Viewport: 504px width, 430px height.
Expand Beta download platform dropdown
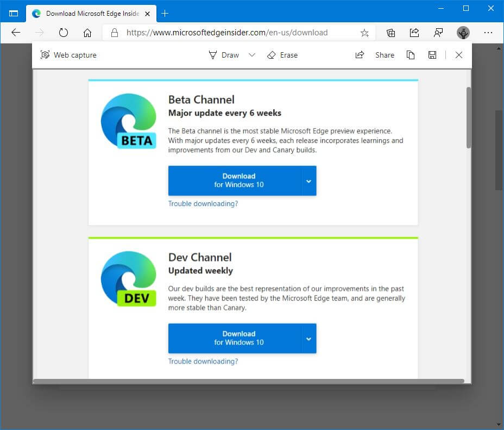pyautogui.click(x=309, y=181)
